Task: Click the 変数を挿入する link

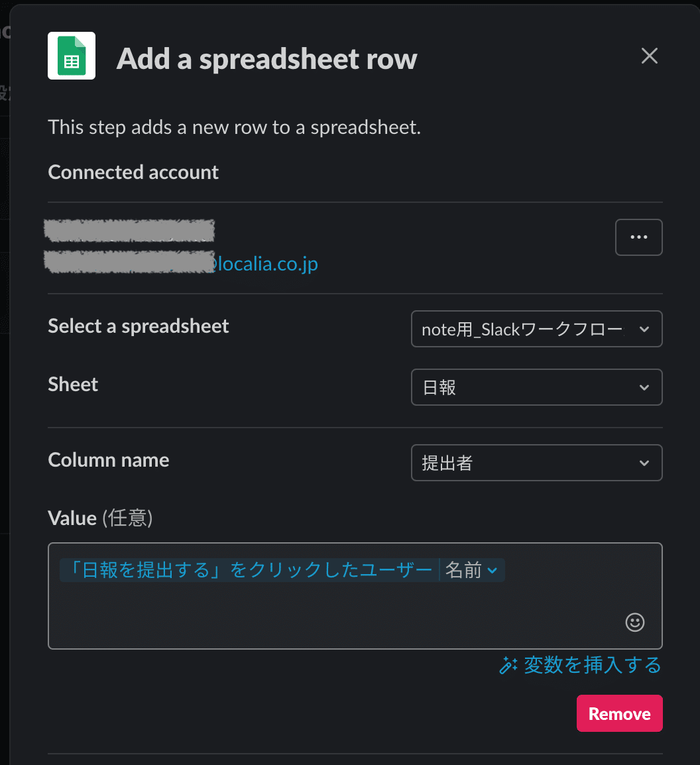Action: click(x=590, y=665)
